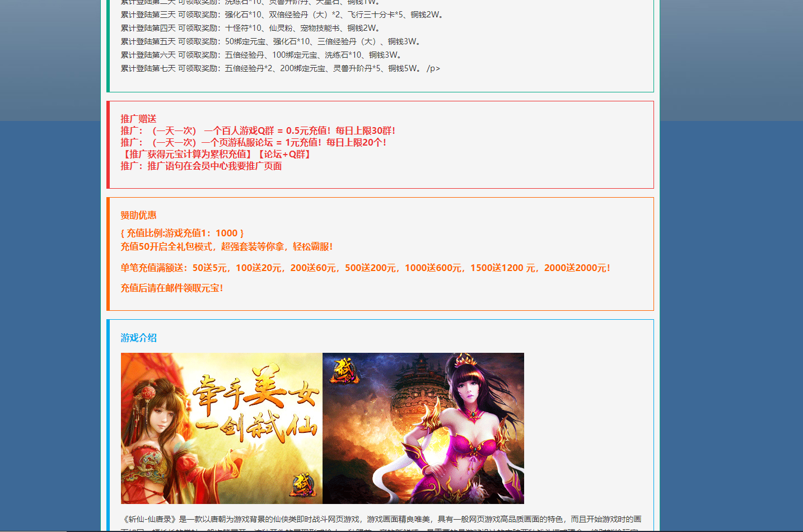The height and width of the screenshot is (532, 803).
Task: Click the 推广赠送 heading
Action: pyautogui.click(x=138, y=119)
